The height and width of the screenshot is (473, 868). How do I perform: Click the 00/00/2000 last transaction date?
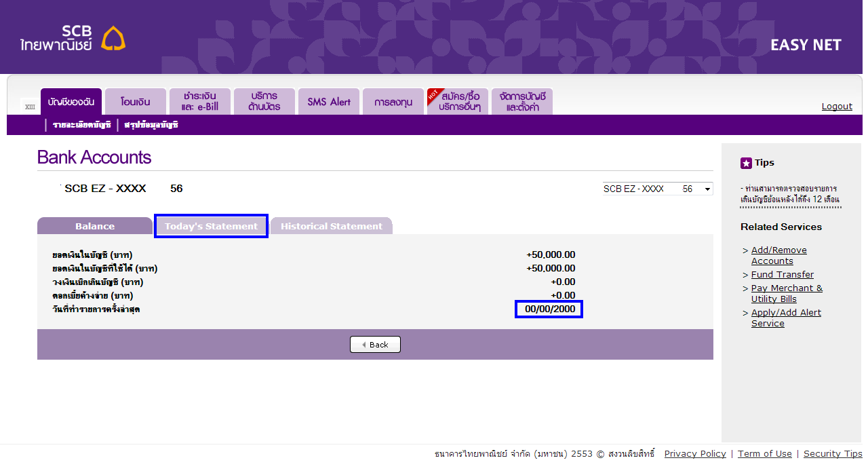[549, 309]
